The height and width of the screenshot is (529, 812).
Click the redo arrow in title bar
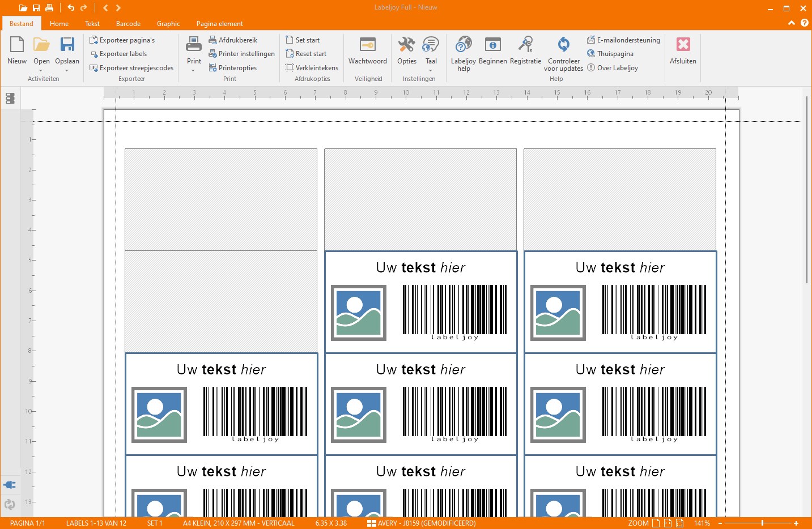[x=84, y=8]
